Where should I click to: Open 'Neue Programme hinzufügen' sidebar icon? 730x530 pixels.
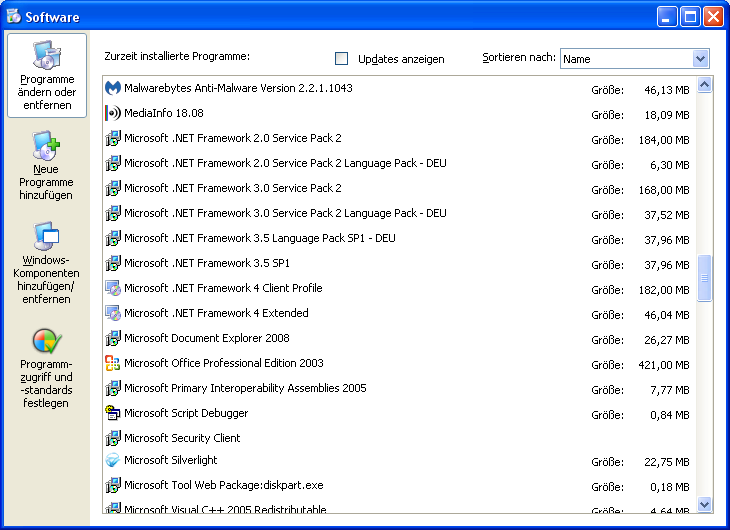click(47, 145)
